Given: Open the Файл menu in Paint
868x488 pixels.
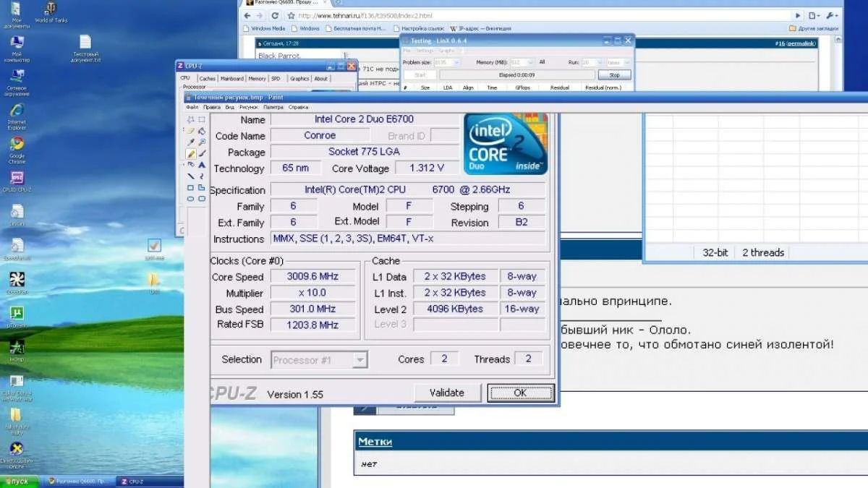Looking at the screenshot, I should tap(192, 107).
